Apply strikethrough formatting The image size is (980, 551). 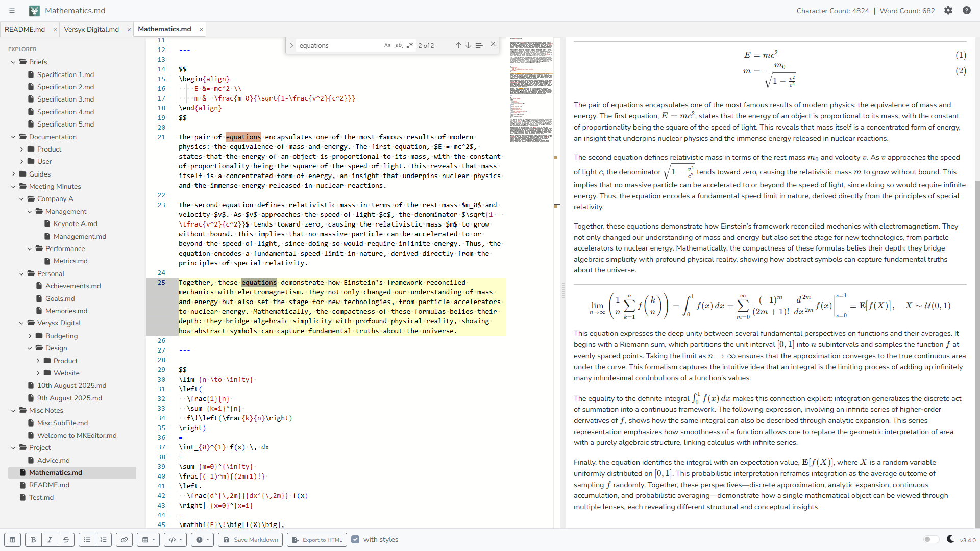66,540
